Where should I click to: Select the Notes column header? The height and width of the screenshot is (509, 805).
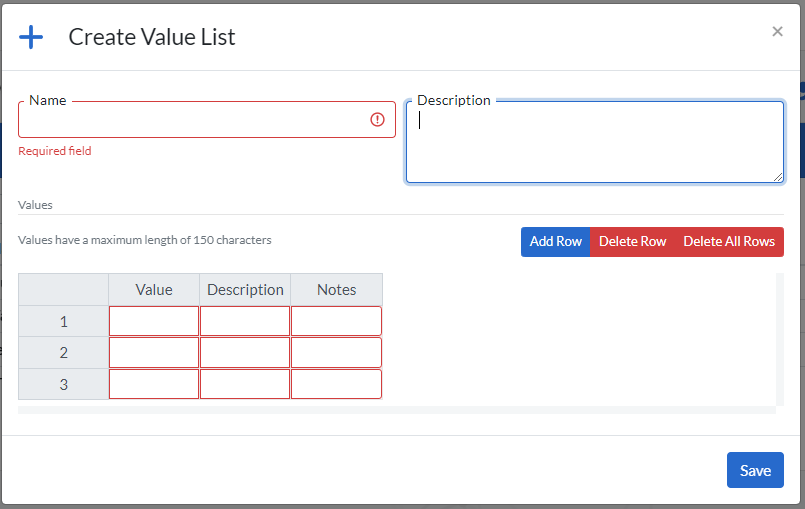click(x=336, y=290)
